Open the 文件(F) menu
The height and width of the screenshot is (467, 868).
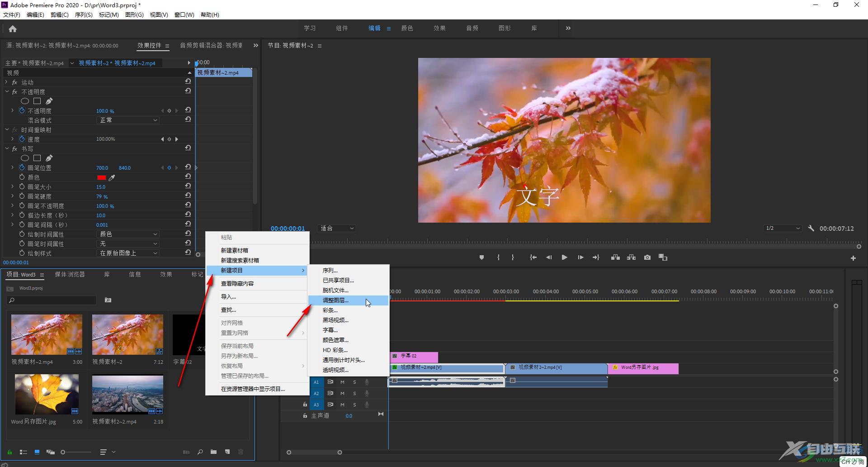pyautogui.click(x=12, y=15)
